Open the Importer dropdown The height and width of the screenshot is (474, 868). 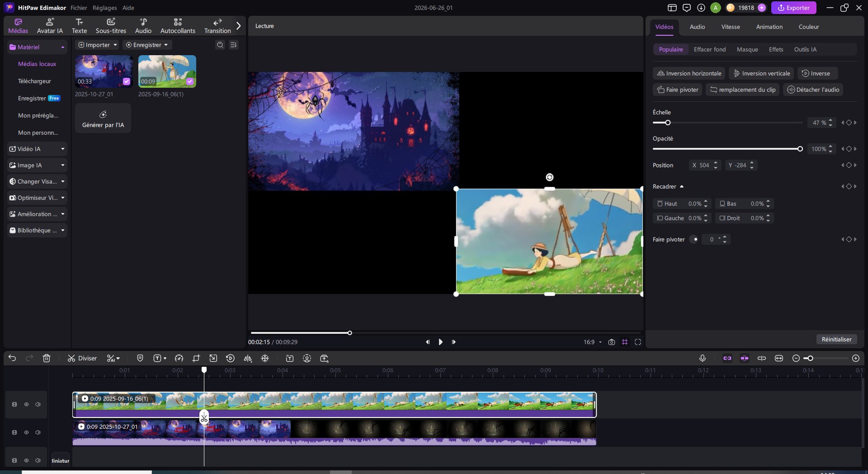click(x=97, y=45)
